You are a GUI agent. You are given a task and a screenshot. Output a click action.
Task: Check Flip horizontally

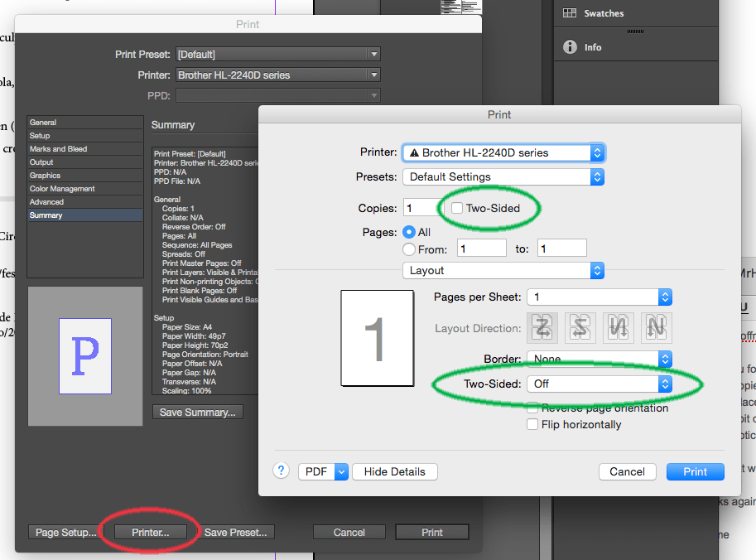[x=532, y=424]
